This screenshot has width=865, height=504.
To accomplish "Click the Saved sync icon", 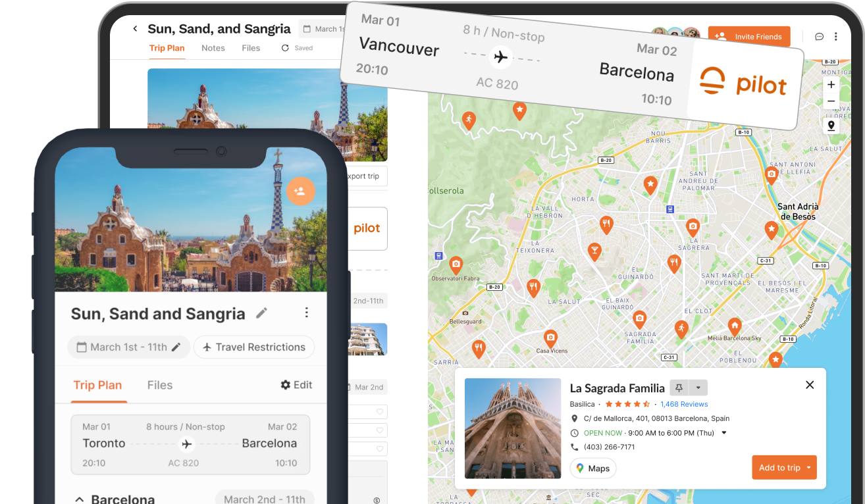I will click(285, 48).
